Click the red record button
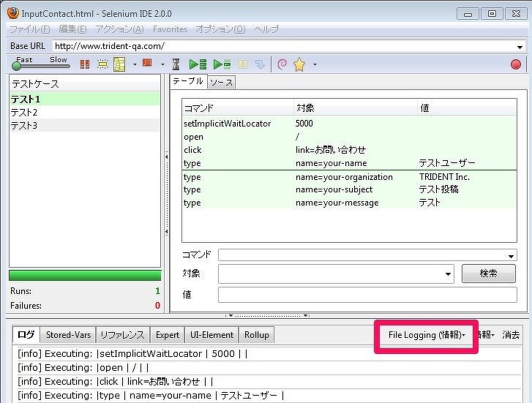The width and height of the screenshot is (532, 403). pos(516,64)
